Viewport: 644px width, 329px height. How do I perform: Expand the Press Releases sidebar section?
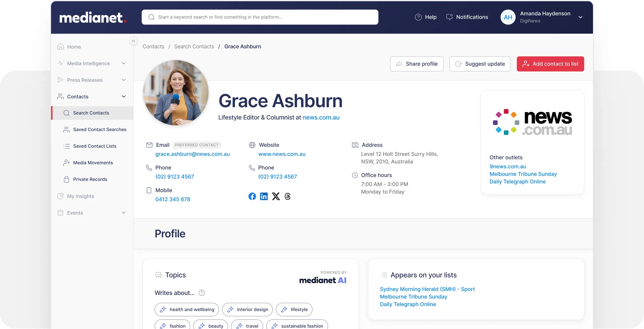coord(124,80)
